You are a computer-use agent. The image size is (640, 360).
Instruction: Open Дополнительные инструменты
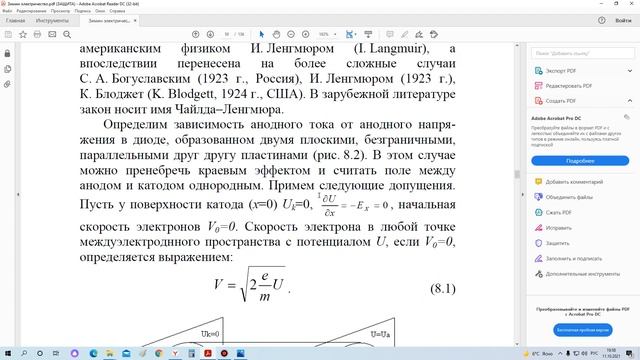[x=582, y=274]
